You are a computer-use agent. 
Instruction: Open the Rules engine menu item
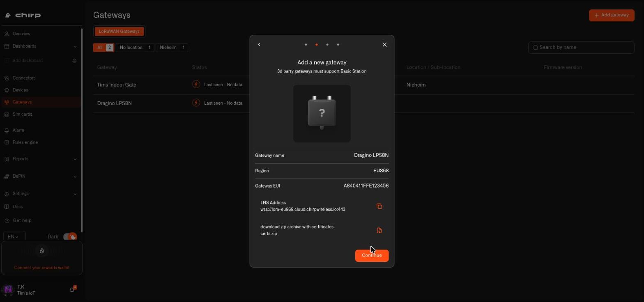(x=25, y=142)
